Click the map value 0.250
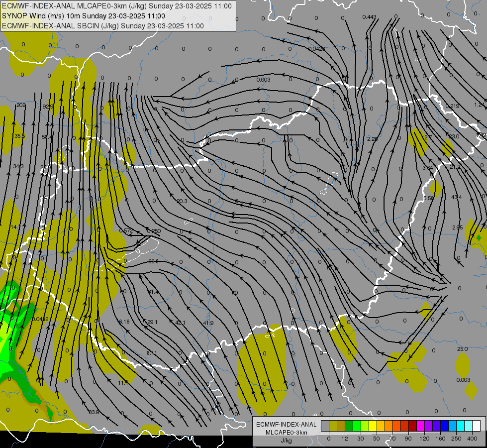Viewport: 487px width, 448px height. click(x=154, y=231)
